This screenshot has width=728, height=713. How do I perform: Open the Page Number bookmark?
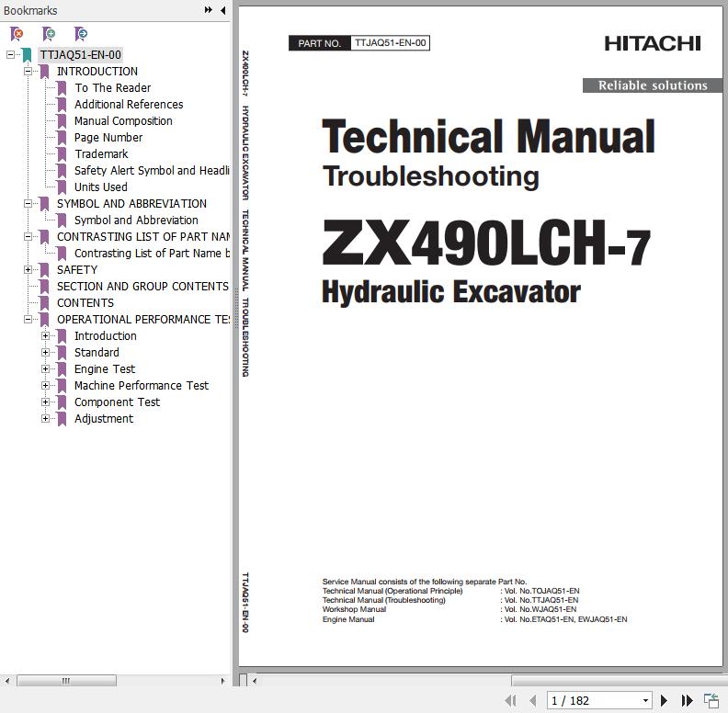(x=108, y=138)
